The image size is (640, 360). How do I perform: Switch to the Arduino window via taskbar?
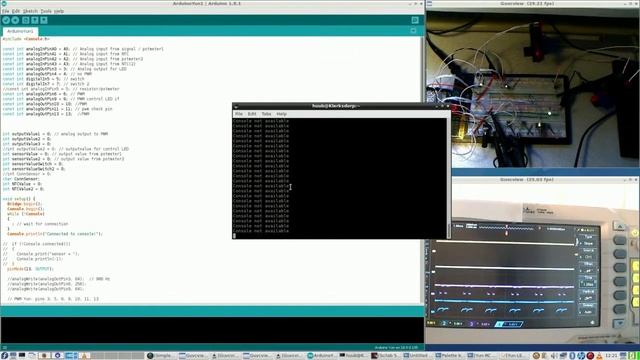coord(321,356)
